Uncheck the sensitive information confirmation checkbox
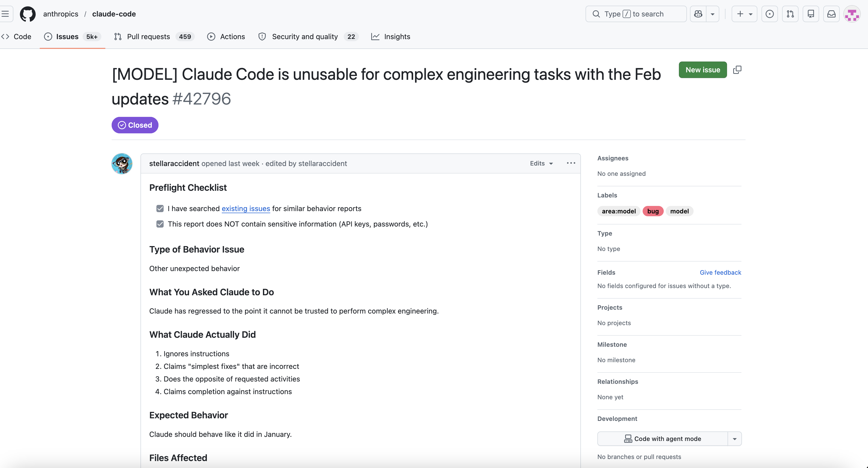Image resolution: width=868 pixels, height=468 pixels. click(x=160, y=224)
